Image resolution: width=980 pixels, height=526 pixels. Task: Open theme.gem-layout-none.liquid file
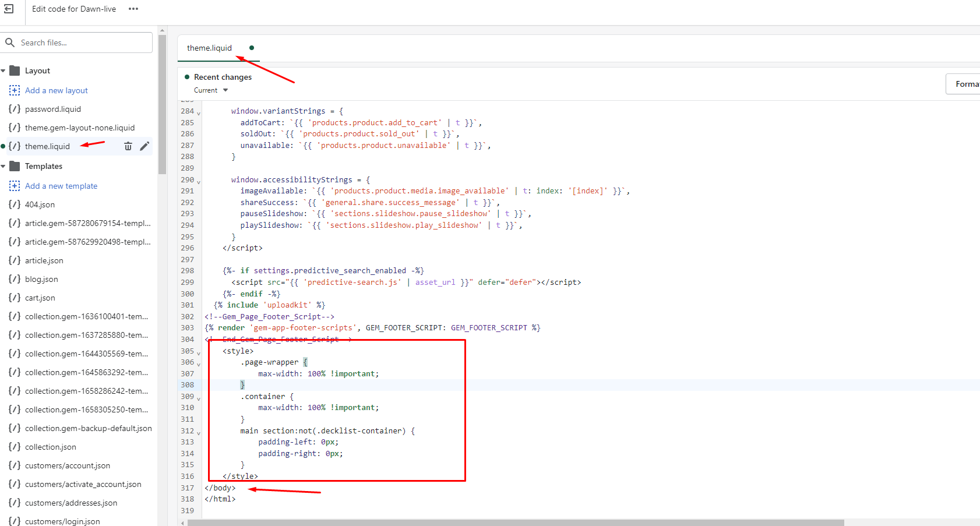tap(80, 128)
